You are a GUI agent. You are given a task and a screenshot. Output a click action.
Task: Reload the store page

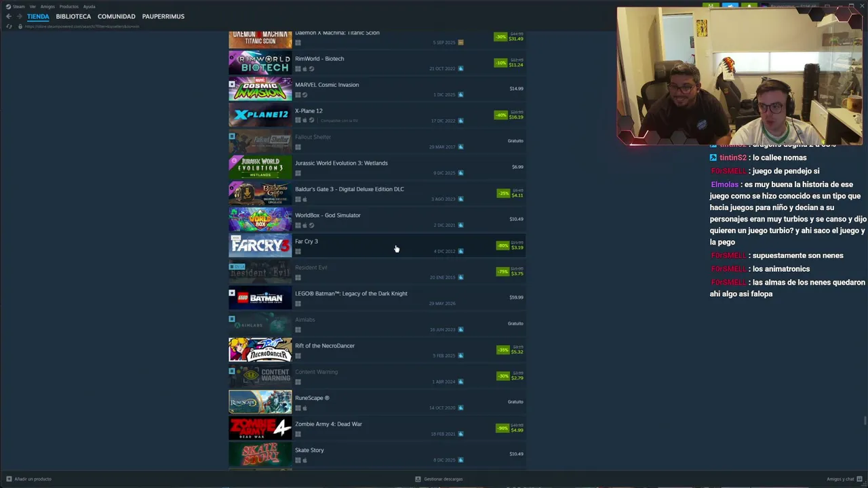click(x=9, y=26)
